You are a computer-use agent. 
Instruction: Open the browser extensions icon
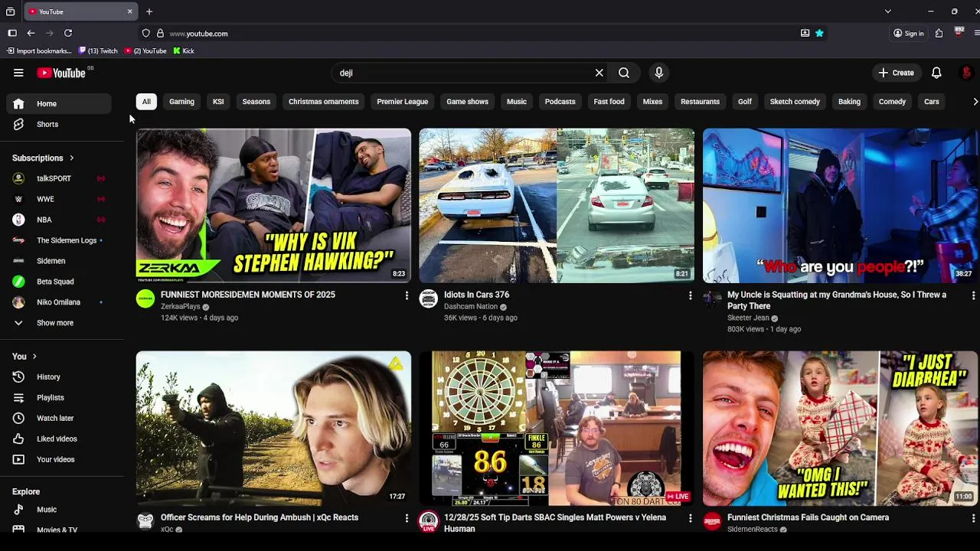939,33
